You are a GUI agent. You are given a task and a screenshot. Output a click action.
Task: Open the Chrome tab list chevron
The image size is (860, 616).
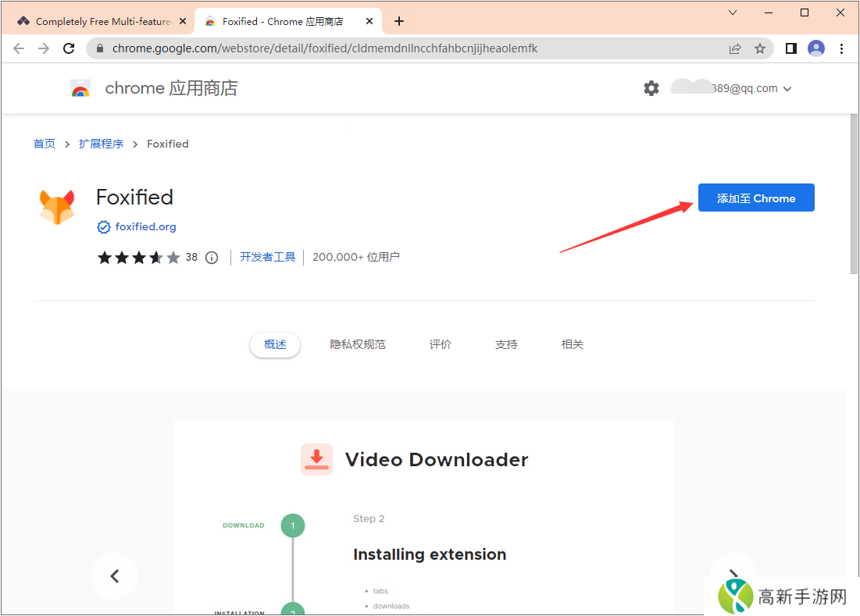pos(732,12)
